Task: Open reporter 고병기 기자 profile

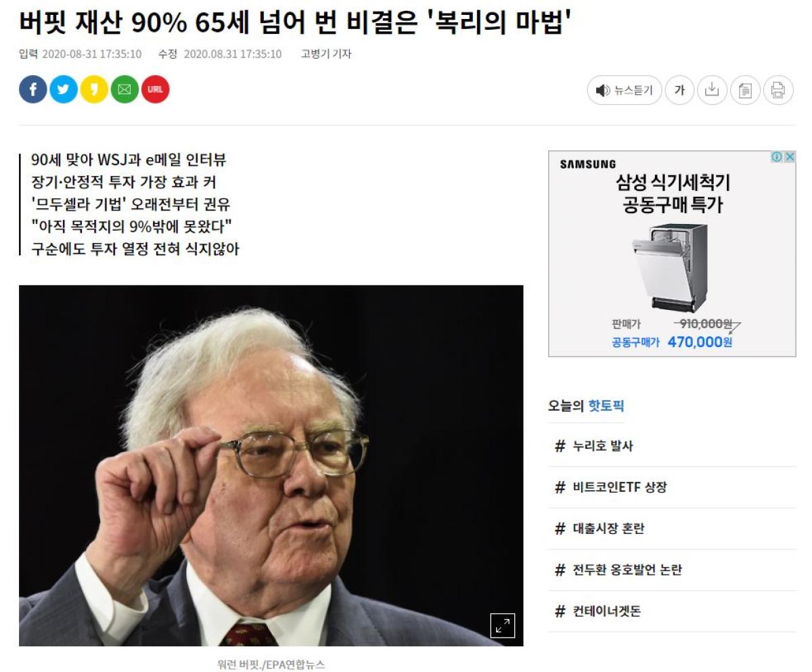Action: point(326,54)
